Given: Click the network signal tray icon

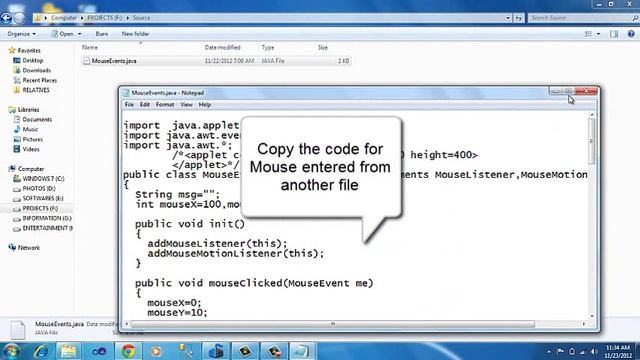Looking at the screenshot, I should 583,351.
